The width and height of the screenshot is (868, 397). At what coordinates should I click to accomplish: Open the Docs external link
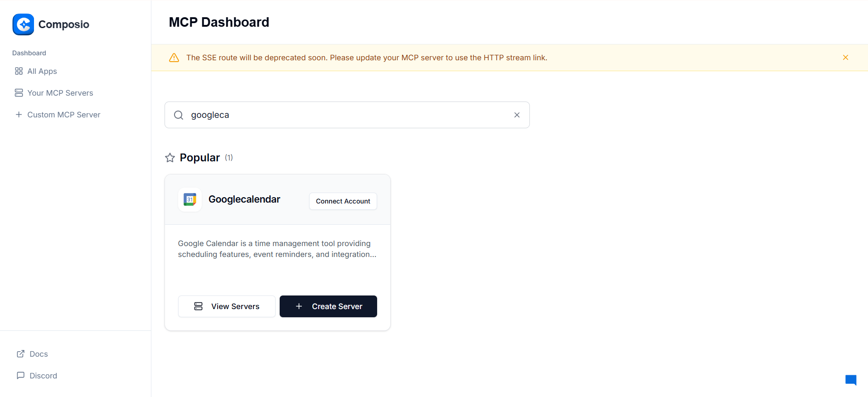[38, 354]
